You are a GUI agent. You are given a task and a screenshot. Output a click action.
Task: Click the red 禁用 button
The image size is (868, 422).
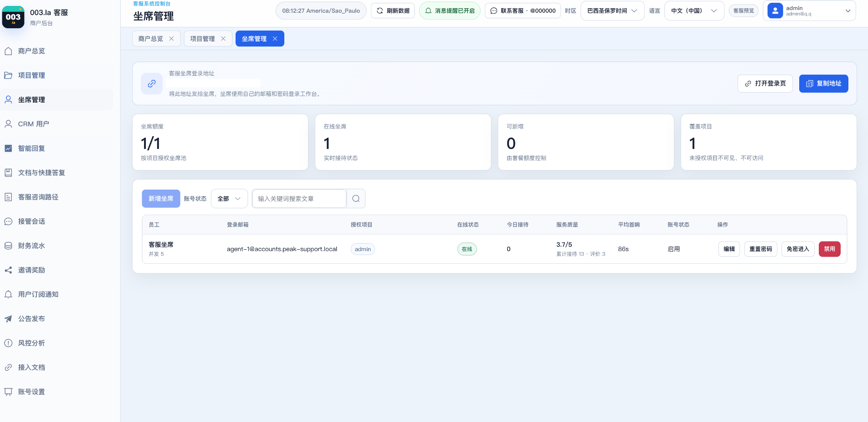pyautogui.click(x=829, y=249)
